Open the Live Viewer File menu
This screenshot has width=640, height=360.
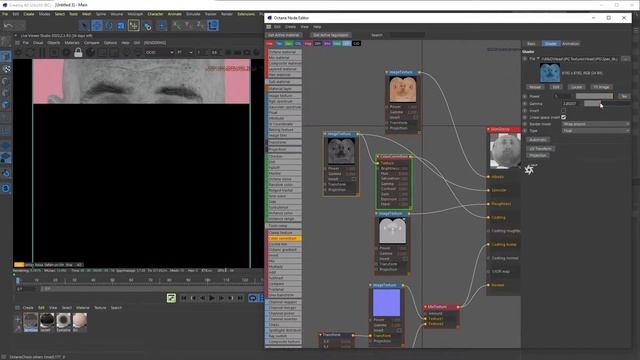(25, 42)
